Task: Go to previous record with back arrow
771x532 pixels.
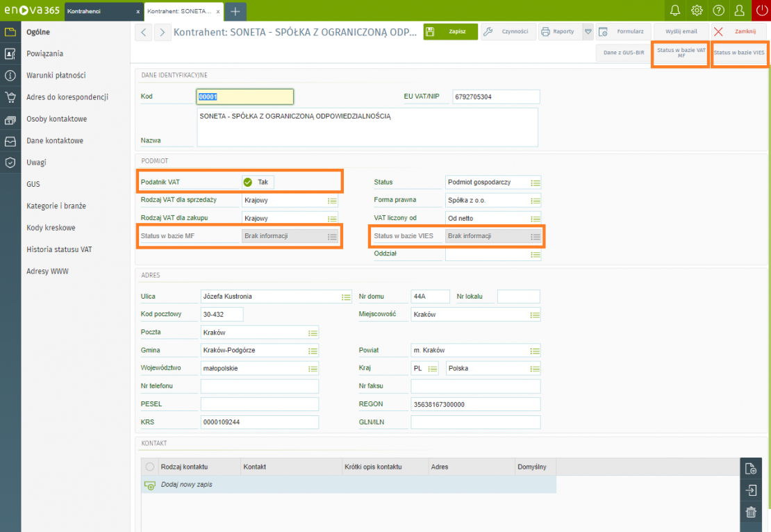Action: [x=143, y=32]
